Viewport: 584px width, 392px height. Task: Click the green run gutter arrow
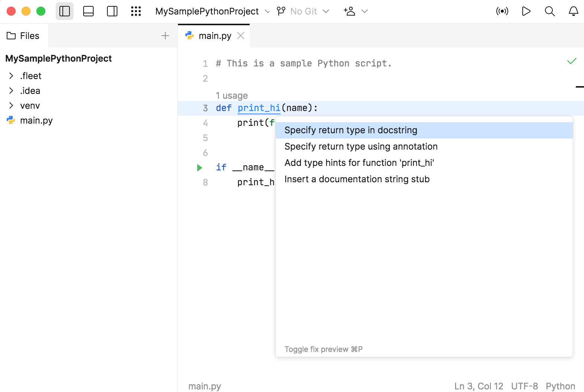click(x=199, y=167)
